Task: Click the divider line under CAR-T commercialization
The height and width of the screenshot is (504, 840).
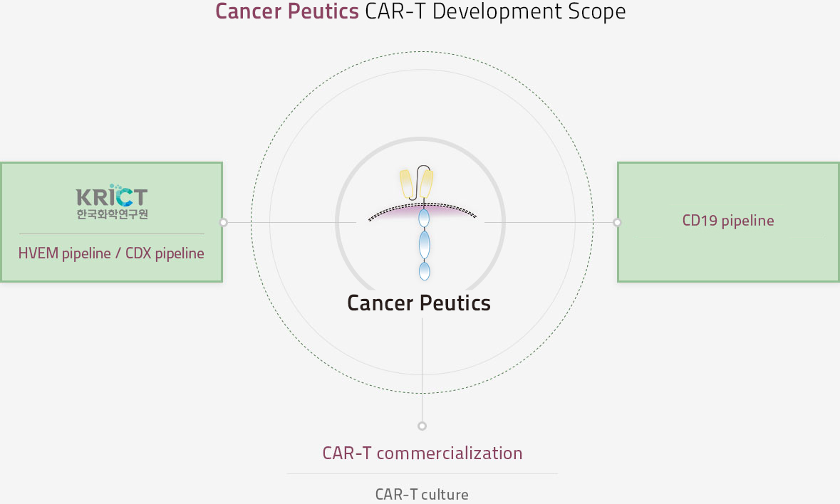Action: click(x=422, y=473)
